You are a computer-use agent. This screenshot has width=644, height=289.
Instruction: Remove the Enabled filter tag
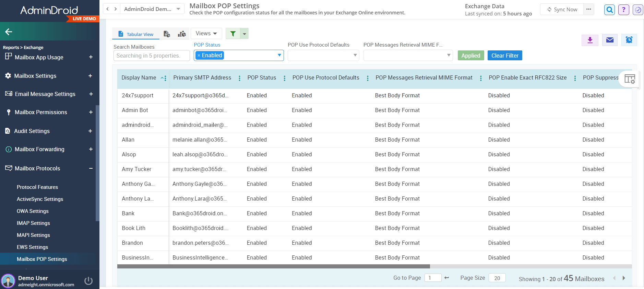point(199,56)
